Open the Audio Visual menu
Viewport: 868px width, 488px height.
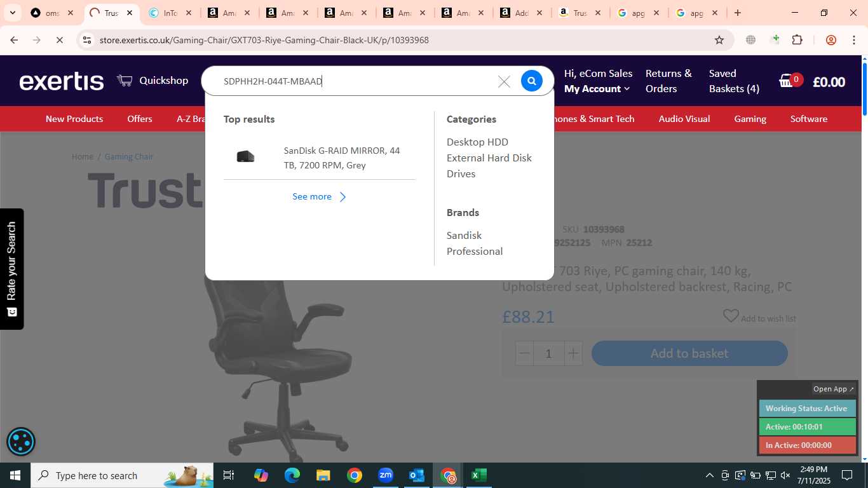[684, 119]
